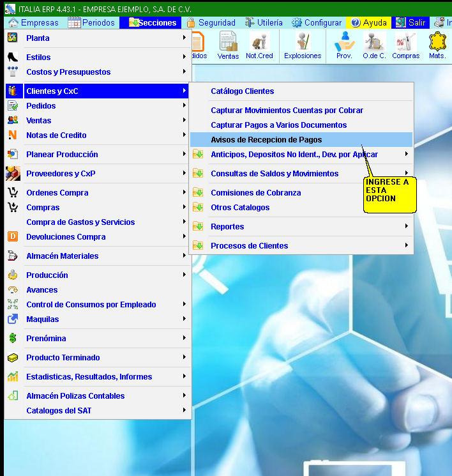Open the Not.Cred toolbar icon
Image resolution: width=452 pixels, height=476 pixels.
[259, 45]
